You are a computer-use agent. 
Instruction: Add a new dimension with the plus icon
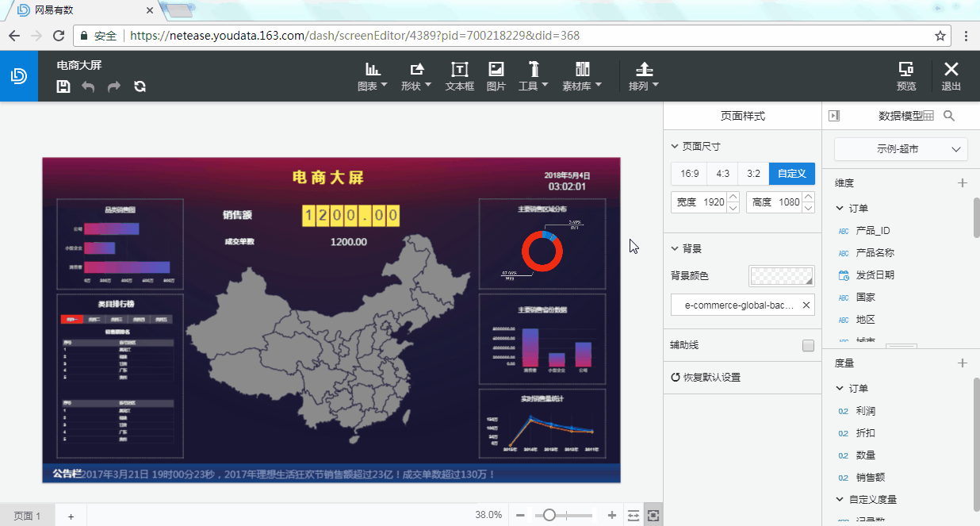tap(963, 183)
